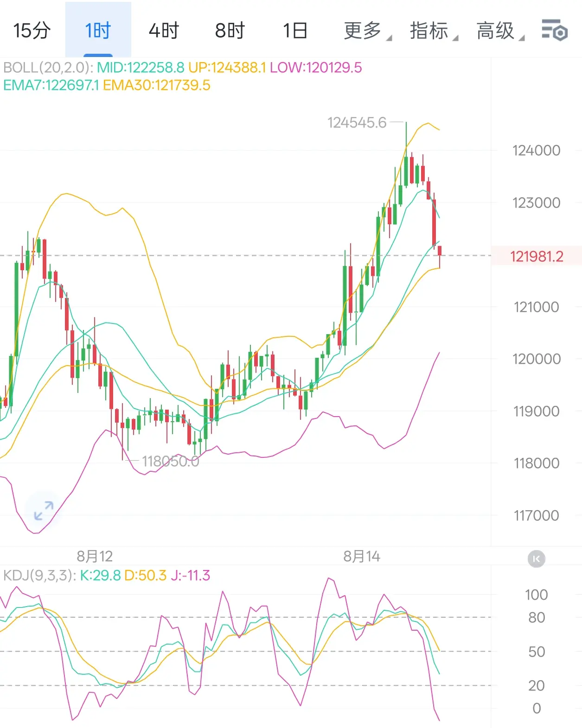
Task: Click the 119000 price axis label
Action: pyautogui.click(x=537, y=411)
